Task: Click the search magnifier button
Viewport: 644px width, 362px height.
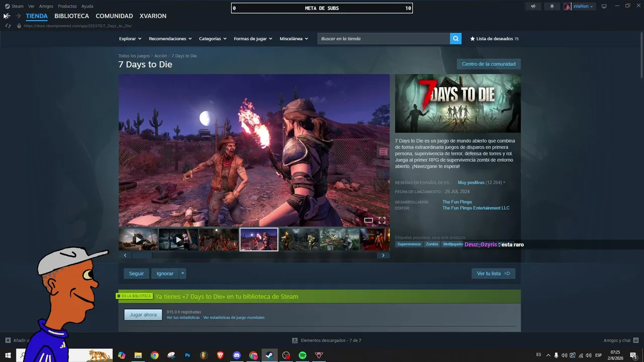Action: (x=455, y=39)
